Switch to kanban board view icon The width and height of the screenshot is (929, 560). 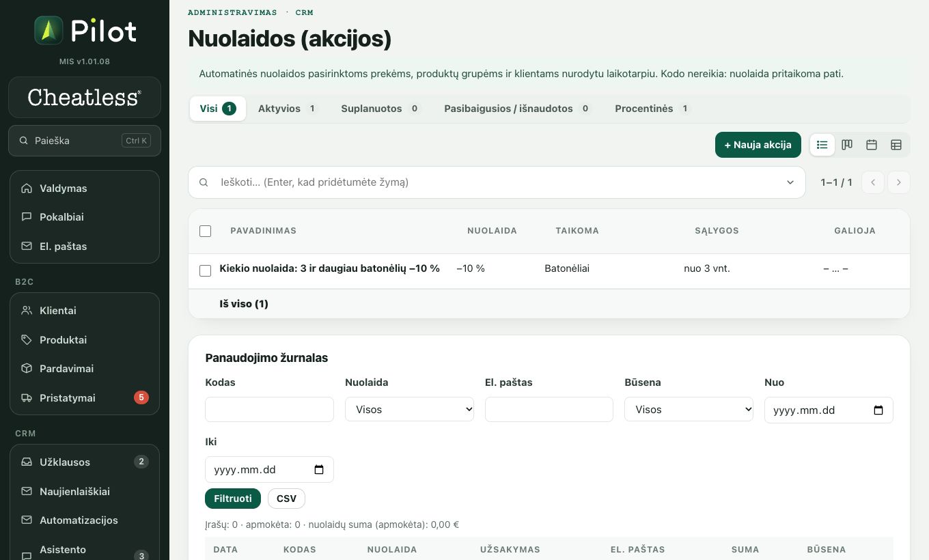[847, 145]
